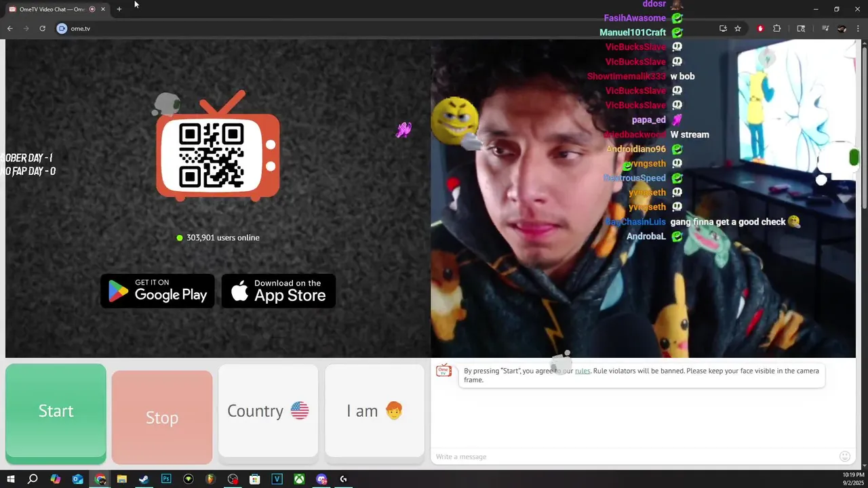The image size is (868, 488).
Task: Launch Copilot from the taskbar
Action: pos(56,479)
